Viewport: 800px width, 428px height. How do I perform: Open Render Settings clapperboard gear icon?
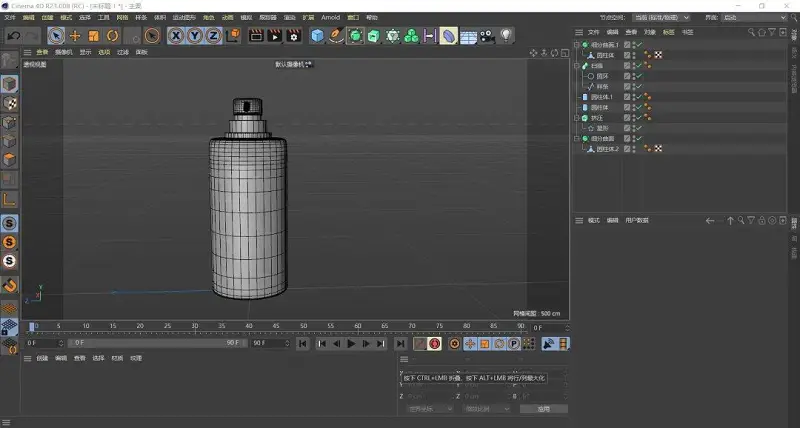click(x=294, y=36)
